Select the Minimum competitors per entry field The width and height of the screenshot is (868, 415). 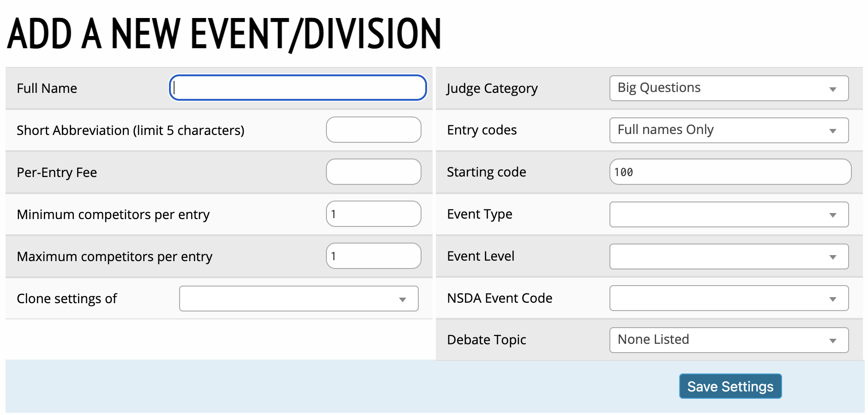tap(373, 214)
